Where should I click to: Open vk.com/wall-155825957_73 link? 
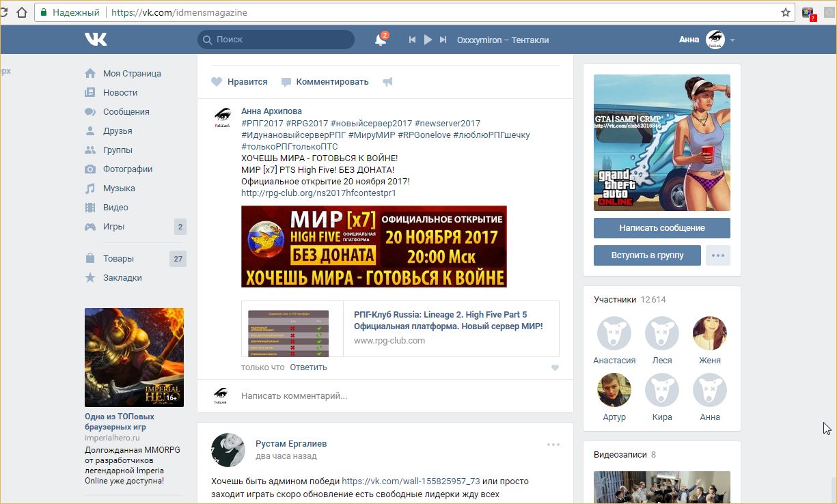(411, 481)
